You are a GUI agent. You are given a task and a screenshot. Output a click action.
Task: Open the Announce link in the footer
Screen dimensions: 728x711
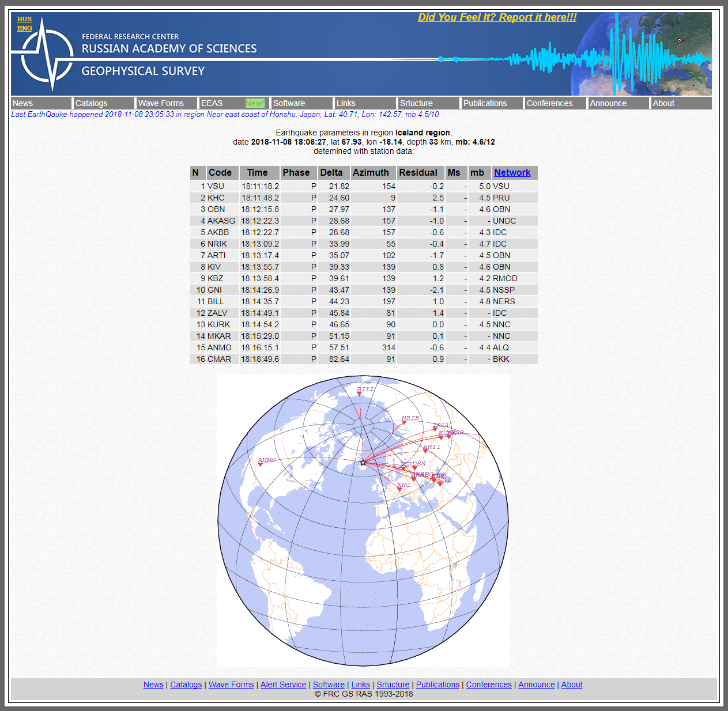[536, 684]
